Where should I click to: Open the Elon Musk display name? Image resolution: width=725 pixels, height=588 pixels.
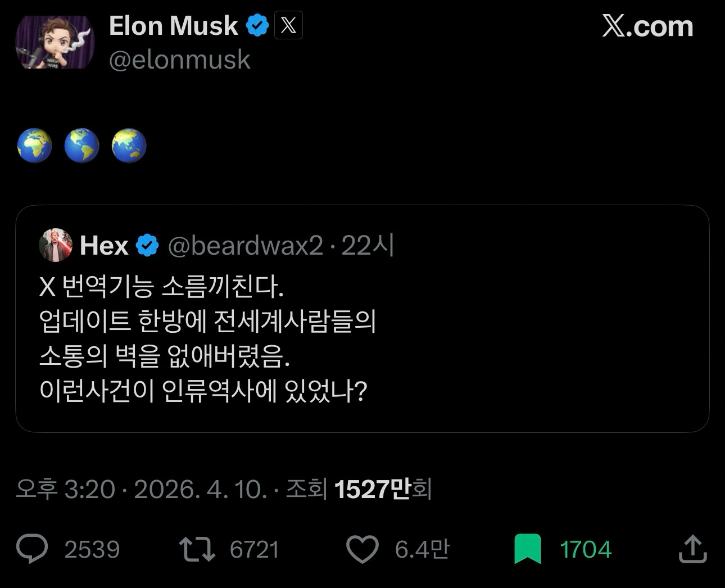point(173,26)
